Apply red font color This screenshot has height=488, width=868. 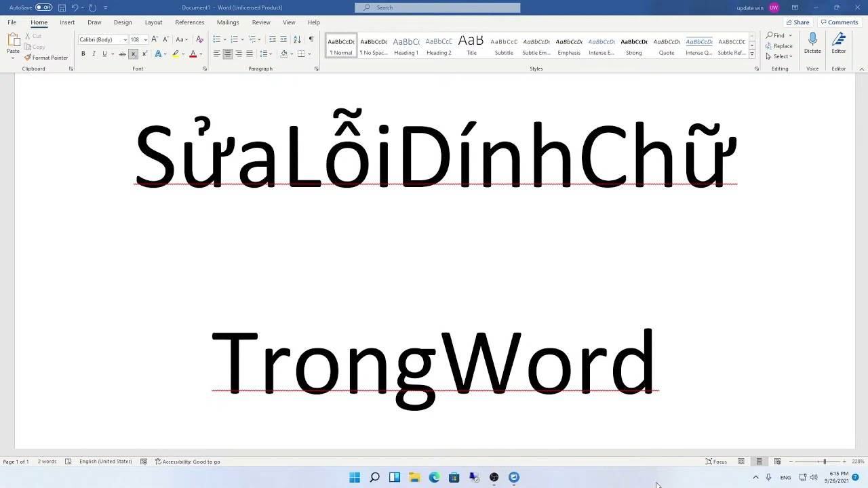pyautogui.click(x=193, y=54)
